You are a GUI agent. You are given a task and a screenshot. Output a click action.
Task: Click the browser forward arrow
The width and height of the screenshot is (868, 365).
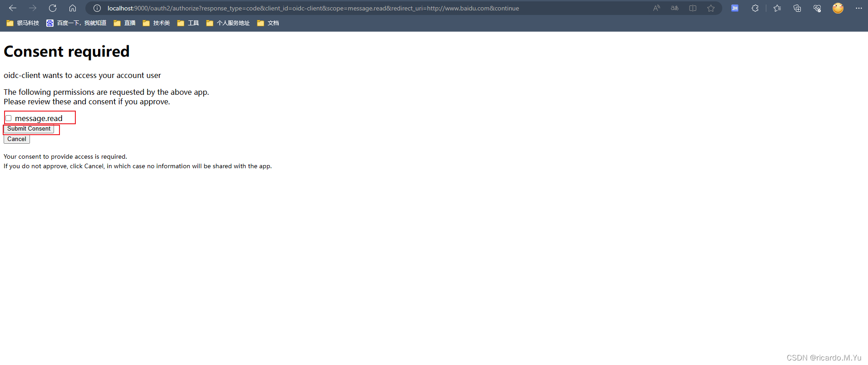tap(33, 8)
